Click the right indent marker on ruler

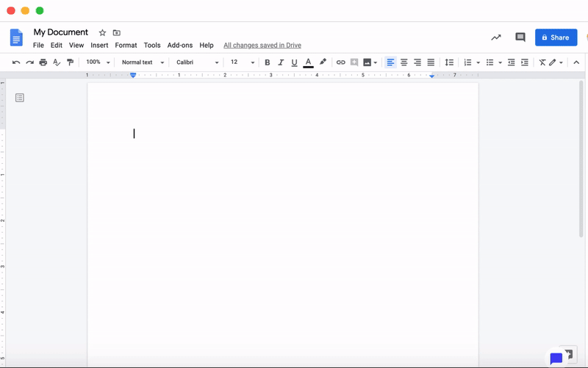[431, 76]
